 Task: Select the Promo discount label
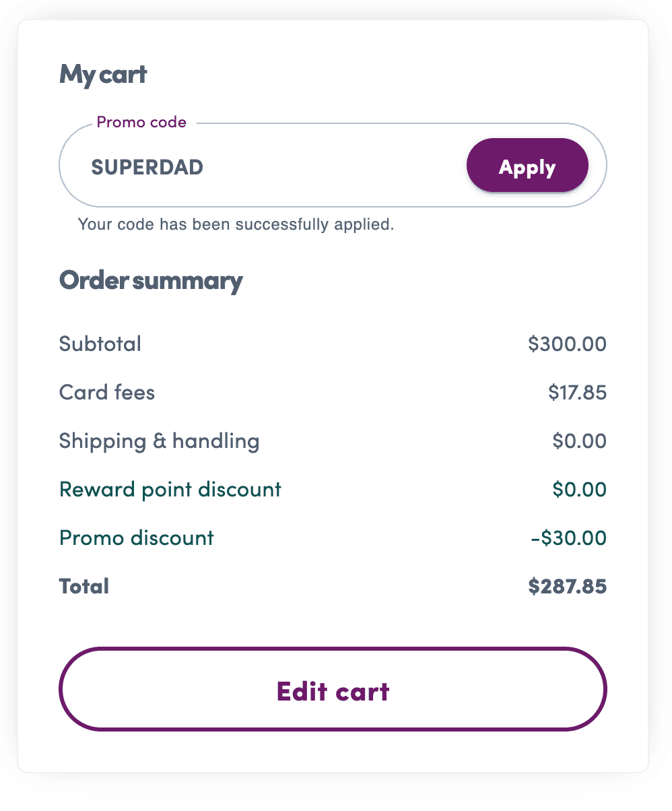tap(136, 538)
